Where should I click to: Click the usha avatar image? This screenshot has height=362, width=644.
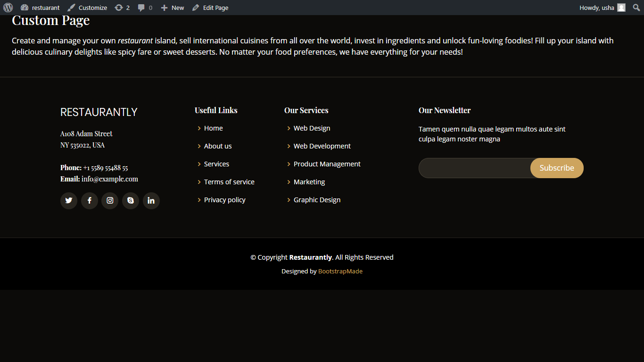pos(621,8)
